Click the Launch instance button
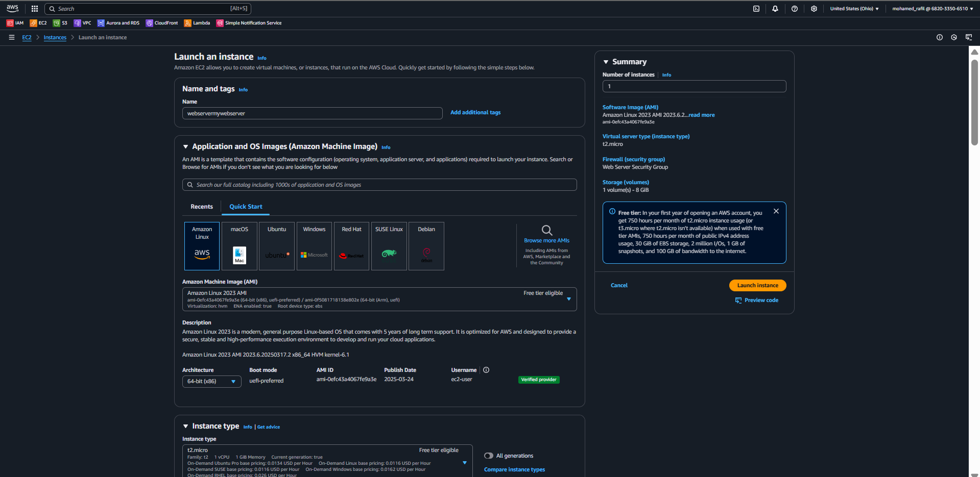Image resolution: width=980 pixels, height=477 pixels. point(757,285)
